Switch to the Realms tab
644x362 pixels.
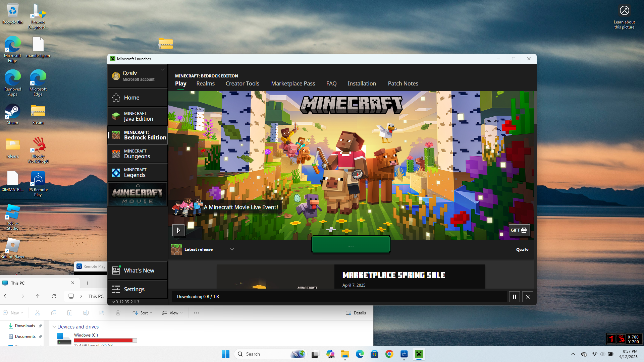point(205,83)
